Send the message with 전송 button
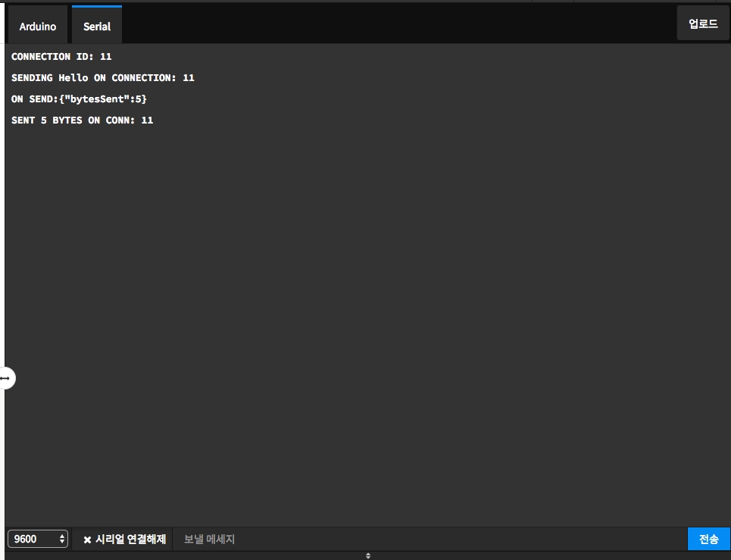The width and height of the screenshot is (731, 560). 708,539
